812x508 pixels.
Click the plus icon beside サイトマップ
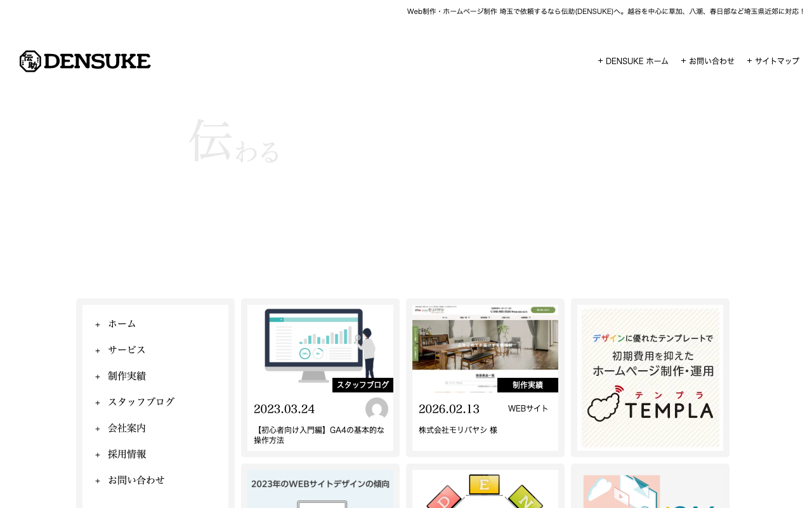749,61
